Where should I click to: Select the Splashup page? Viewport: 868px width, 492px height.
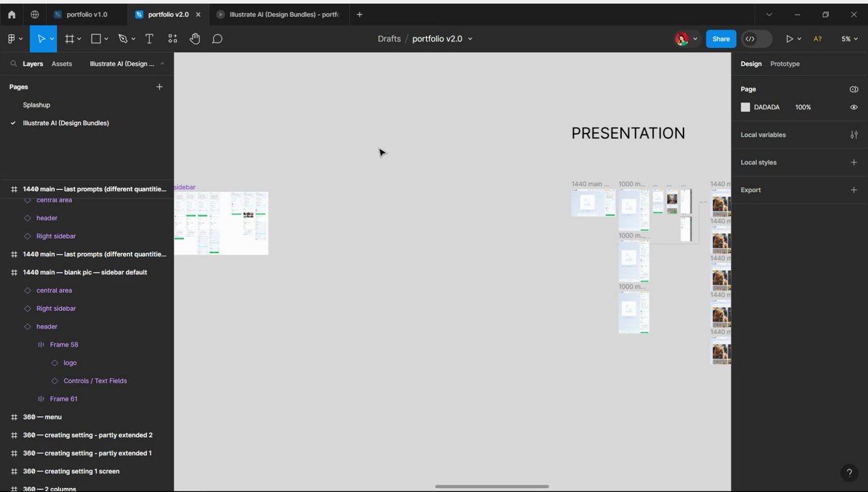[37, 105]
